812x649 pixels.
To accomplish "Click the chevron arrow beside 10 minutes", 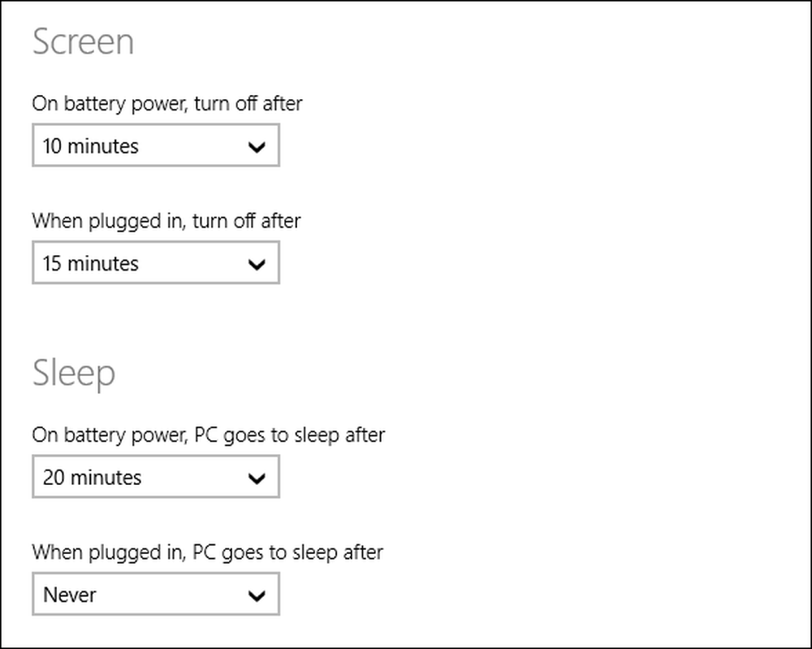I will coord(257,147).
